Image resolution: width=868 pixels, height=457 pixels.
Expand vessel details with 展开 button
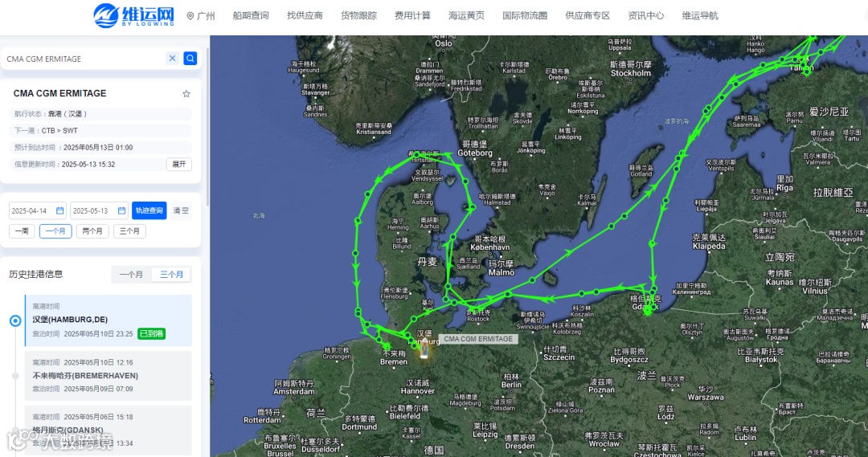(x=178, y=165)
